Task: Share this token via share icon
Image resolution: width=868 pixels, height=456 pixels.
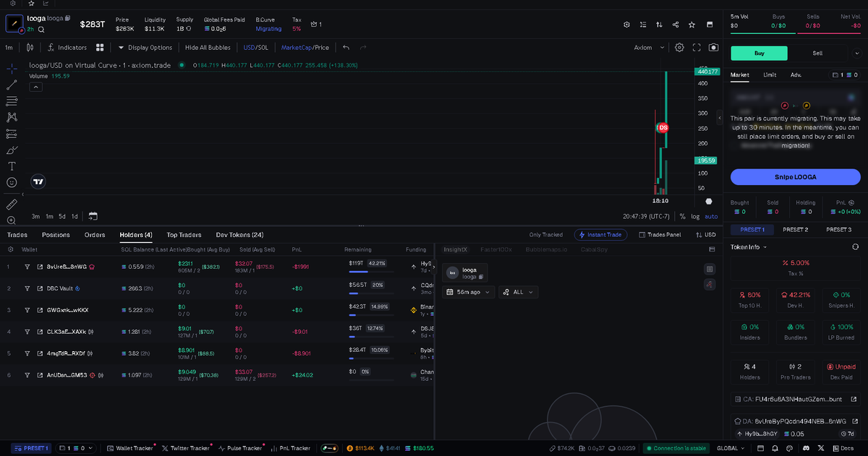Action: click(676, 25)
